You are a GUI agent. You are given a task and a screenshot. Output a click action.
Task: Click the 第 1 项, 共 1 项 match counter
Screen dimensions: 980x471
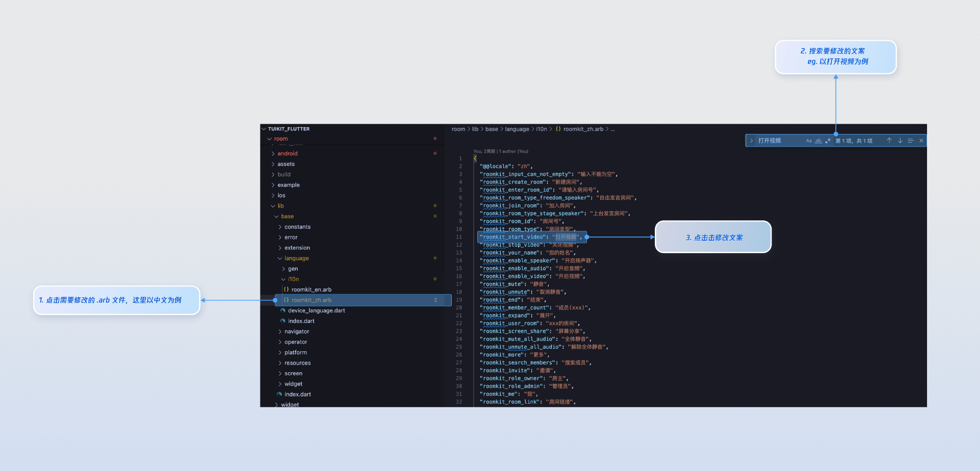tap(854, 141)
